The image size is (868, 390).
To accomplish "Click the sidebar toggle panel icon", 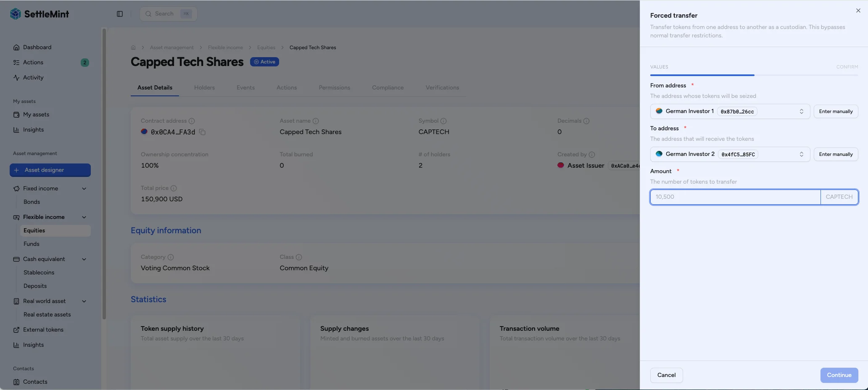I will 120,14.
